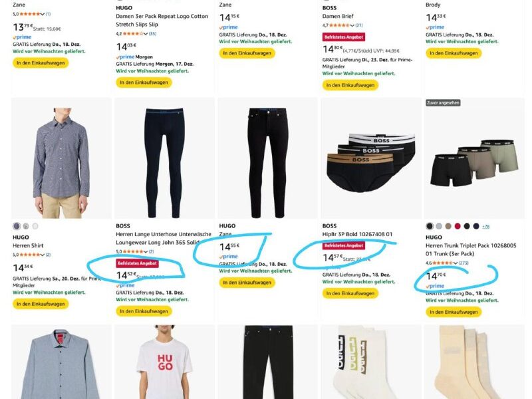Click the prime logo under the 14,70 € price
The image size is (532, 399).
[437, 286]
